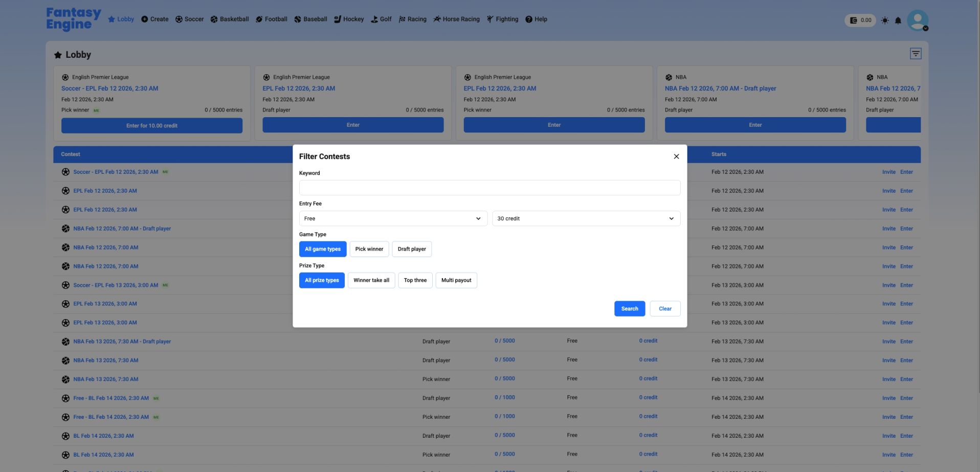980x472 pixels.
Task: Open the Help page
Action: point(536,19)
